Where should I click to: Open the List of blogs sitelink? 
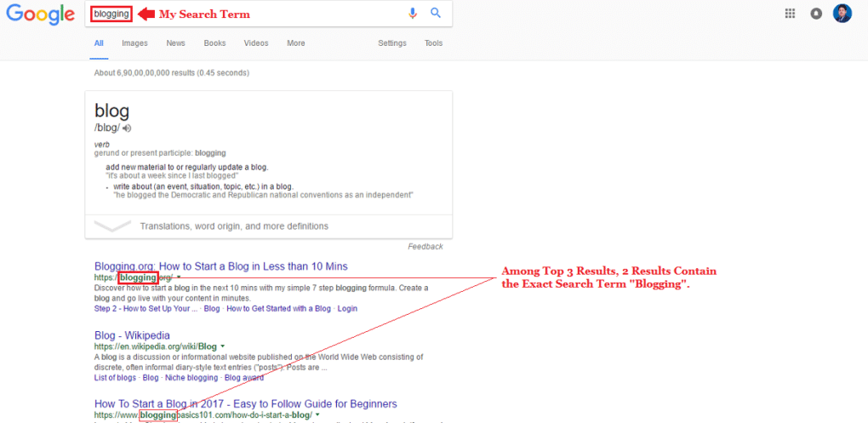tap(115, 378)
